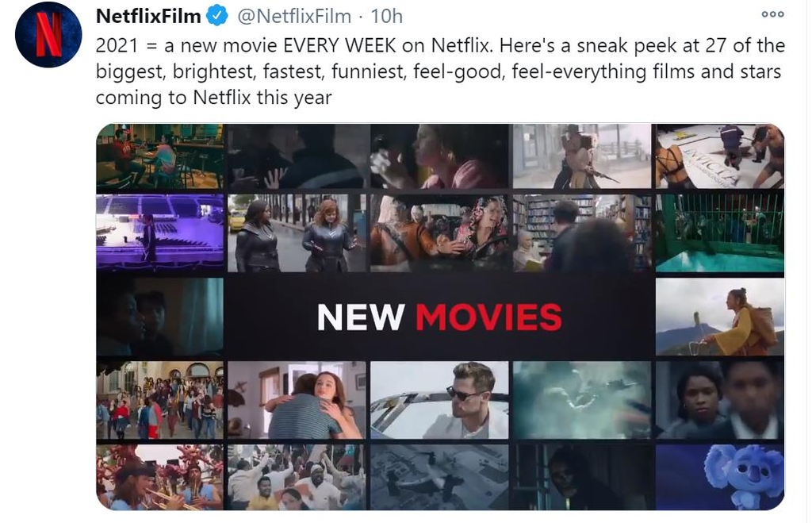Click the @NetflixFilm handle
The image size is (812, 523).
coord(294,16)
